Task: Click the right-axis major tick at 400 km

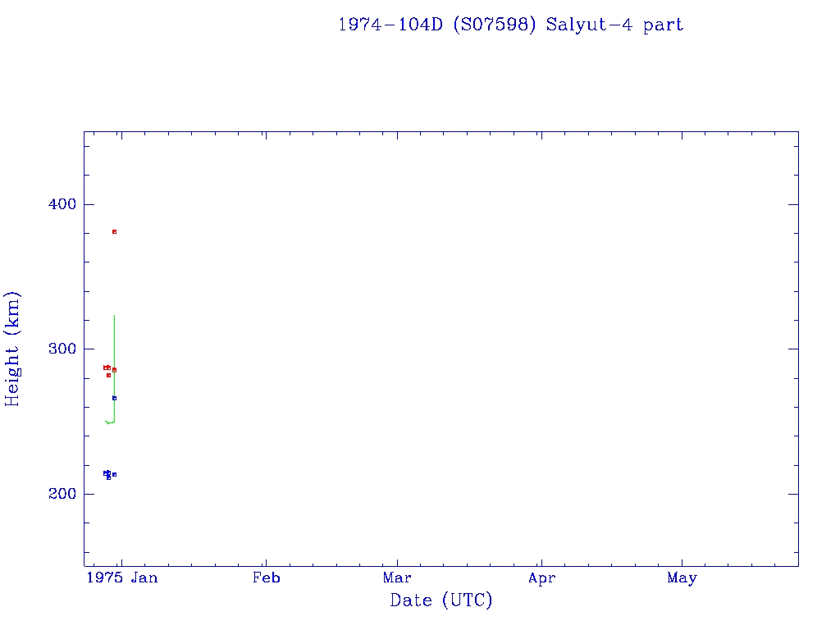Action: pyautogui.click(x=793, y=204)
